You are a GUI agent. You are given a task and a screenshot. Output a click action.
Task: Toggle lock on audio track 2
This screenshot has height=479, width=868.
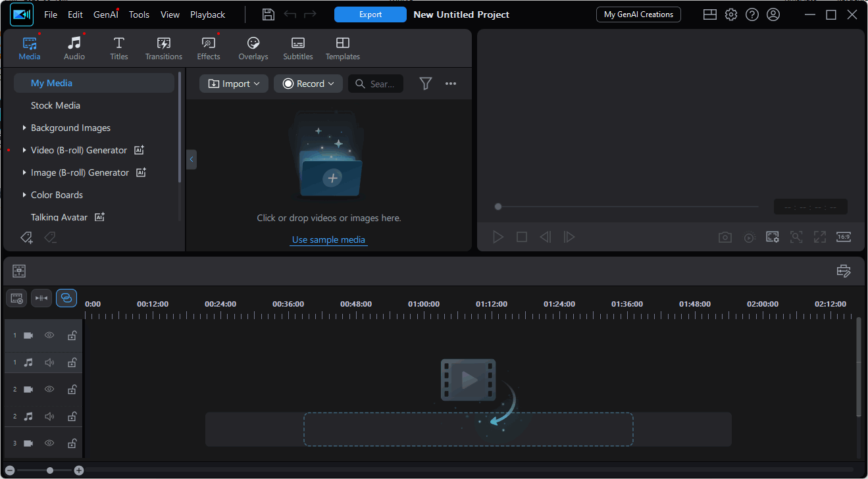tap(72, 416)
